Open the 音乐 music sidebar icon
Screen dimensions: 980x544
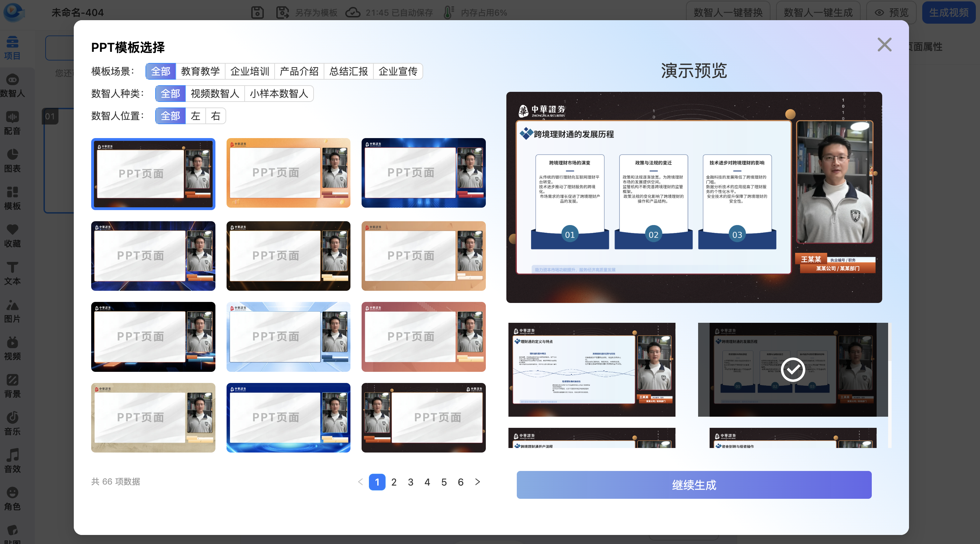12,423
